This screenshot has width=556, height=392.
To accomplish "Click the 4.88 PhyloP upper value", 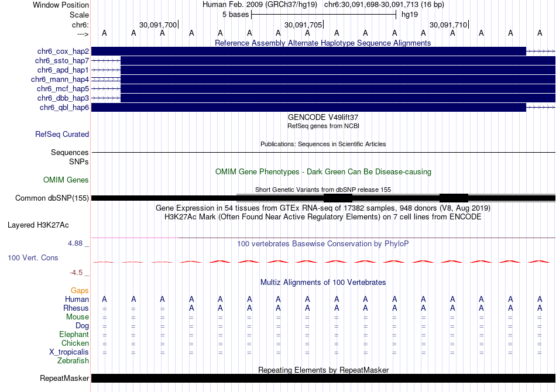I will pyautogui.click(x=75, y=243).
